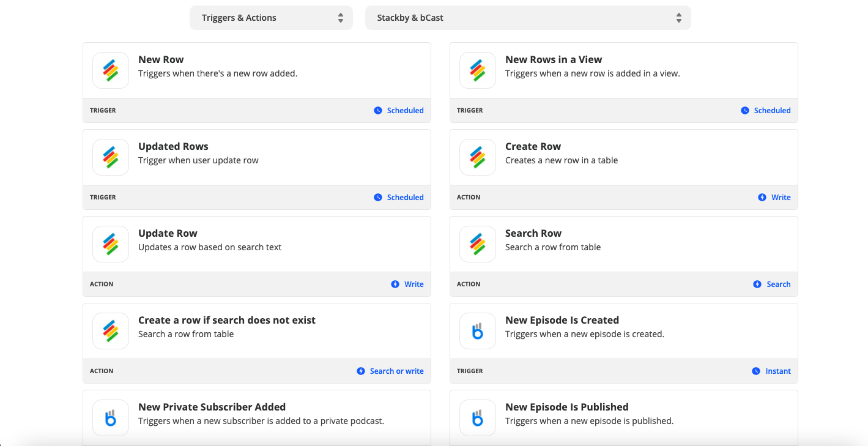Open the Triggers & Actions dropdown
The image size is (868, 446).
271,18
